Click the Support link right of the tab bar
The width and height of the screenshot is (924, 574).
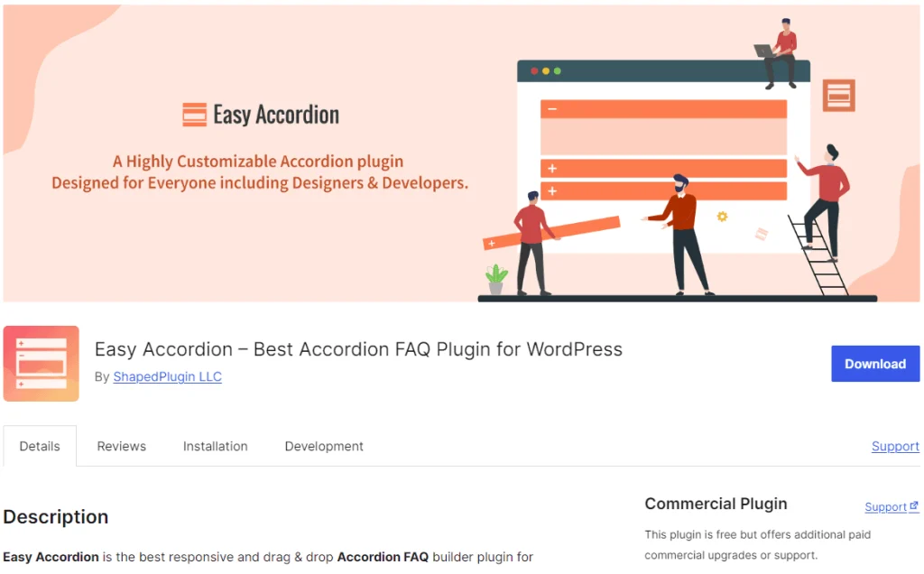pos(895,446)
